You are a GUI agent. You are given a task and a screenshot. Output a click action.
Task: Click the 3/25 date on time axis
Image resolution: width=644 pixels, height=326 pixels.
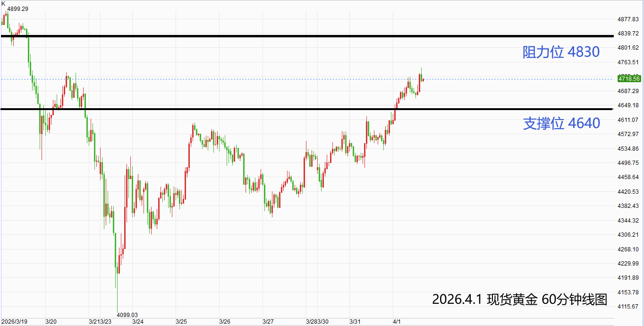click(181, 322)
